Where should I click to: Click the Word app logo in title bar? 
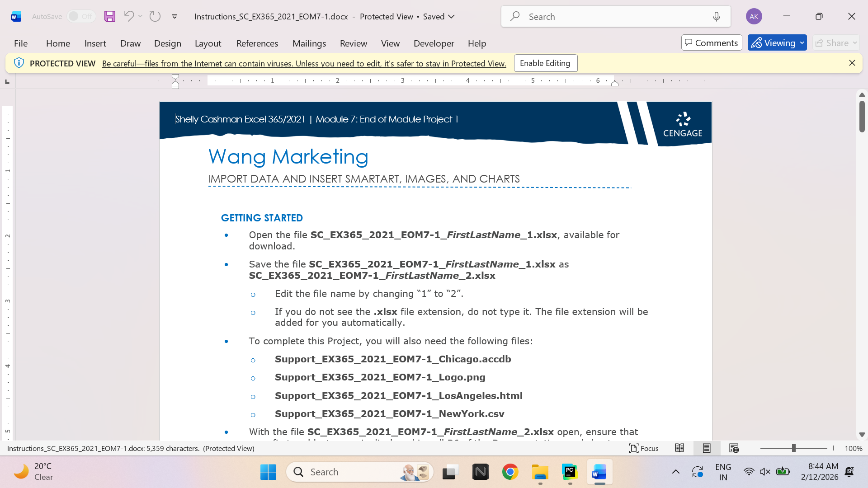pyautogui.click(x=16, y=17)
